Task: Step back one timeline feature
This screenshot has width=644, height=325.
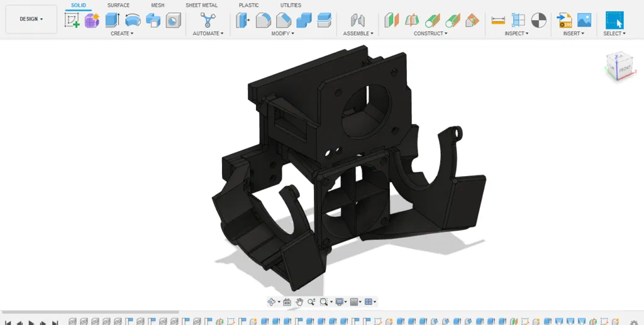Action: 19,323
